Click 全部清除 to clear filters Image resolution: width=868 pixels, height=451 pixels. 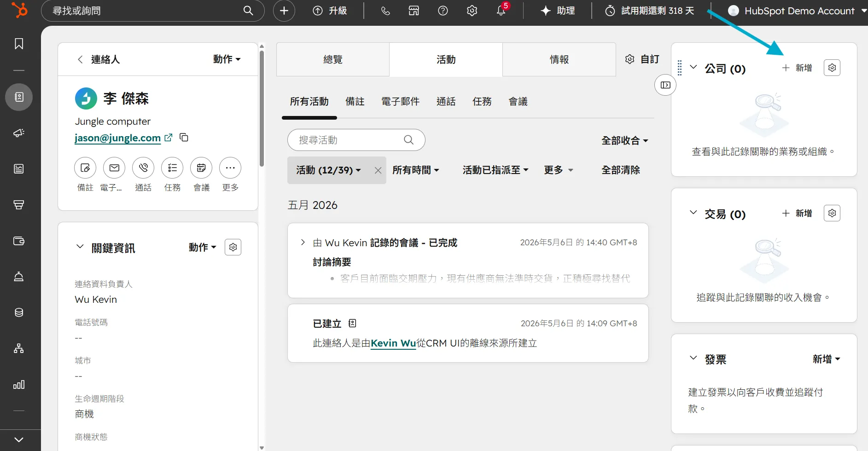621,170
